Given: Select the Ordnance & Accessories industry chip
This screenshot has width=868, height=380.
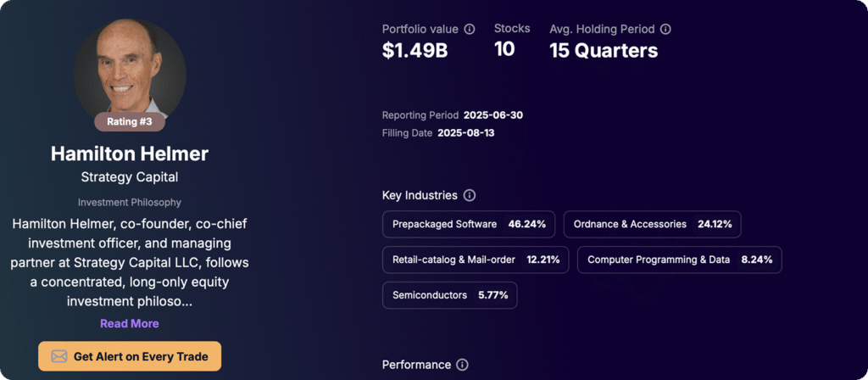Looking at the screenshot, I should click(652, 224).
